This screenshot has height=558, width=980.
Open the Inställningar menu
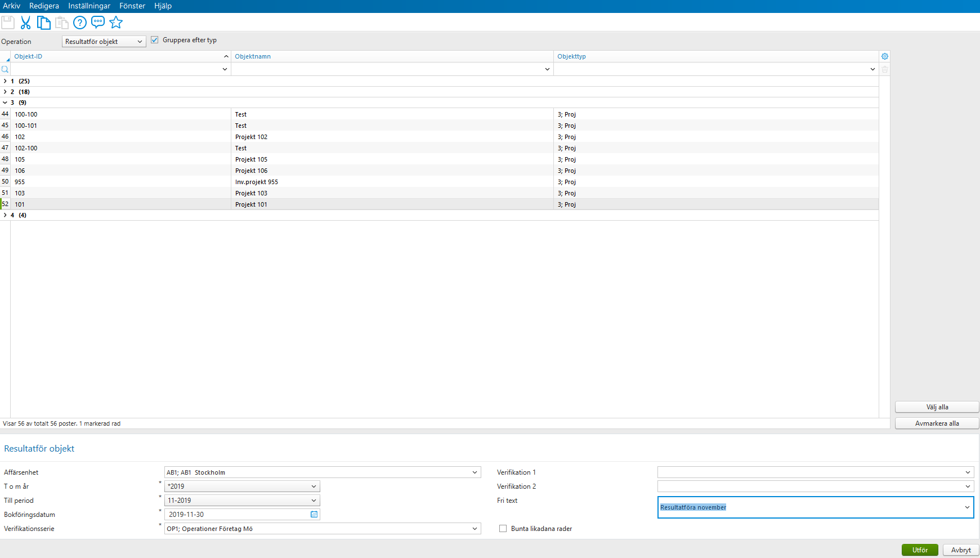coord(90,6)
